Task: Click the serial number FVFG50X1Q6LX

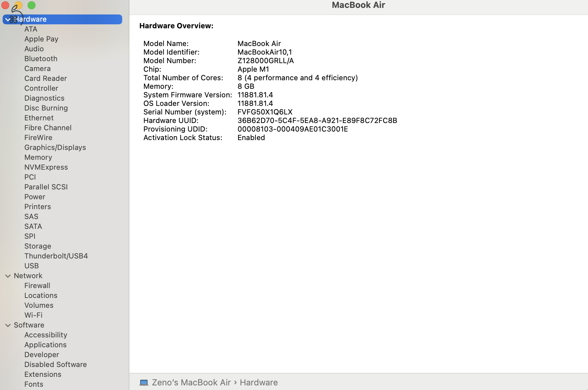Action: point(265,112)
